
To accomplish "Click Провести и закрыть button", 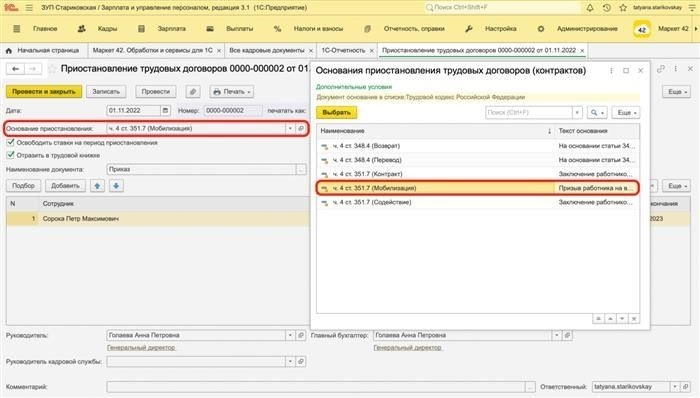I will click(x=44, y=91).
